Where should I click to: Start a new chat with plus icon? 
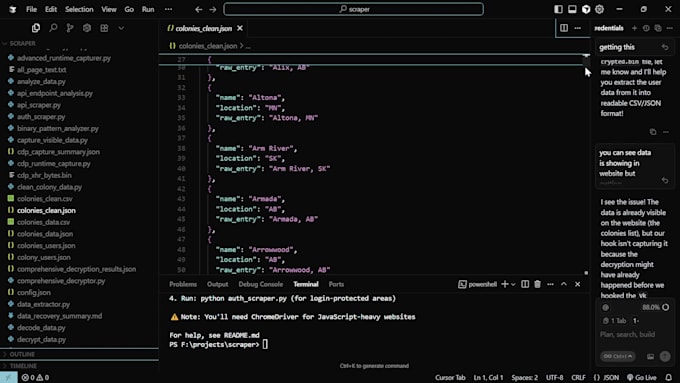634,28
